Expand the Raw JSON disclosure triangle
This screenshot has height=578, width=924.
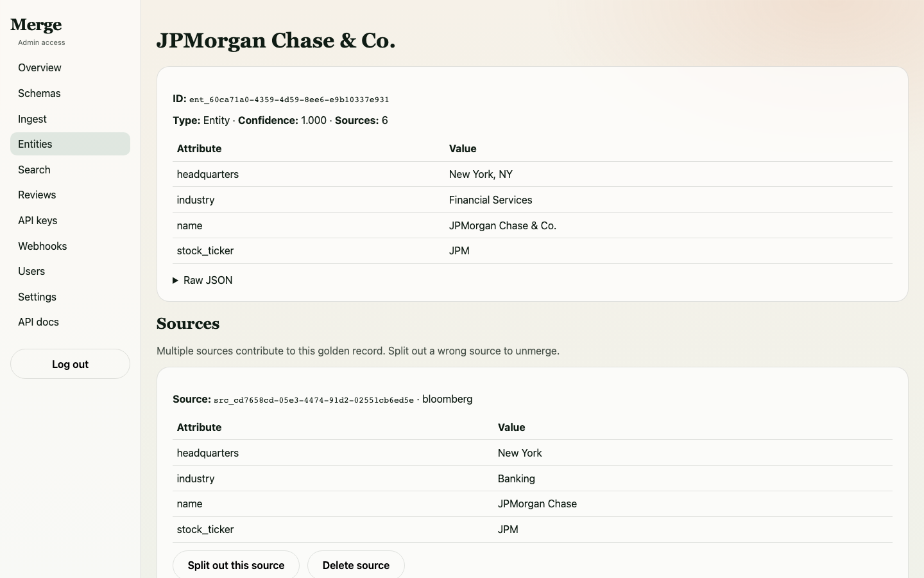175,281
